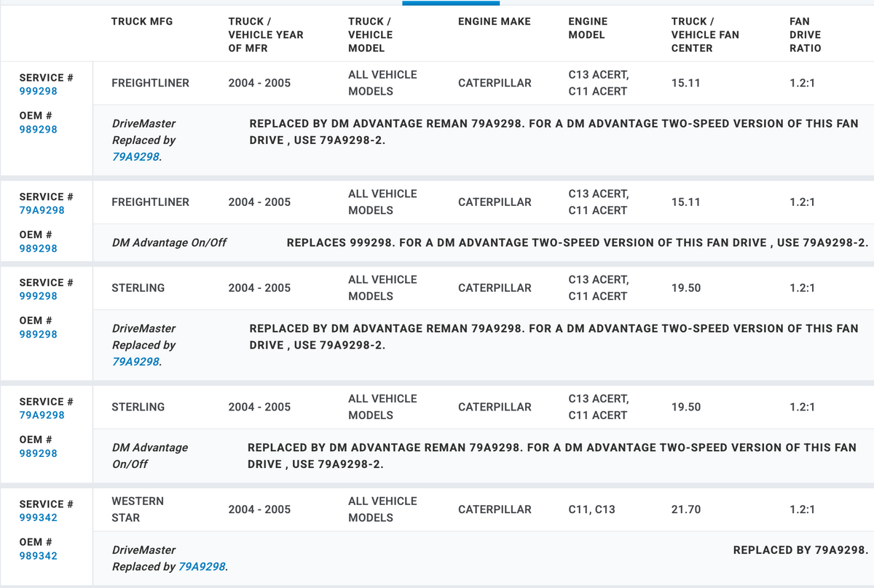874x588 pixels.
Task: Select 19.50 fan center in Sterling 79A9298 row
Action: 686,408
